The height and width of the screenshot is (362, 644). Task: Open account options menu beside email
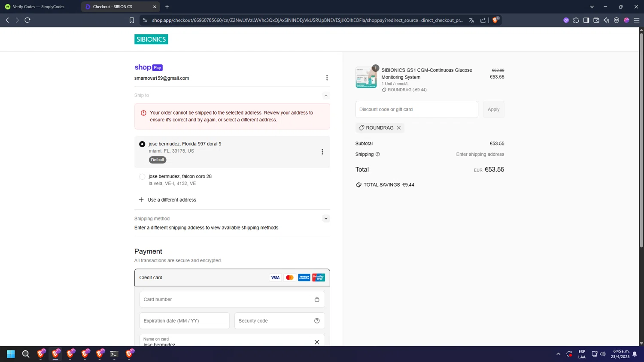(327, 78)
